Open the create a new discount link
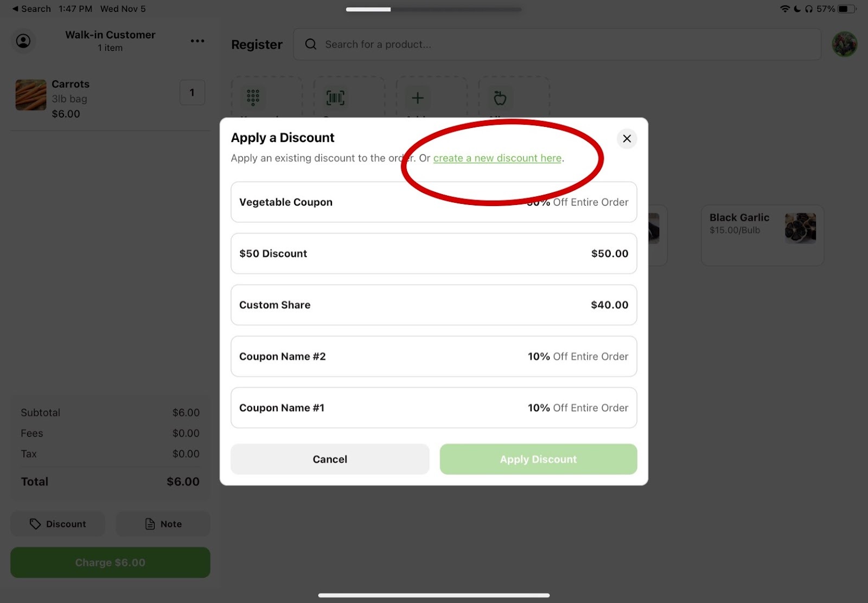 [x=497, y=158]
